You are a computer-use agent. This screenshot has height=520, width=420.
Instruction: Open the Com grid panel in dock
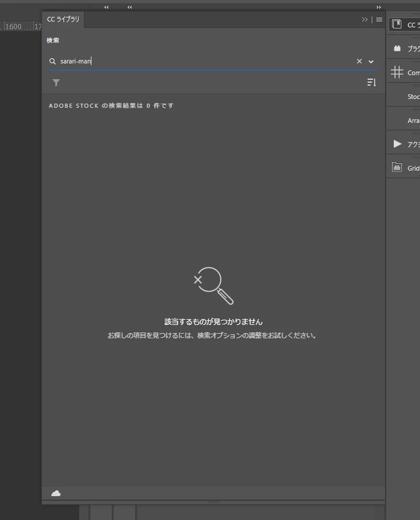[x=397, y=72]
